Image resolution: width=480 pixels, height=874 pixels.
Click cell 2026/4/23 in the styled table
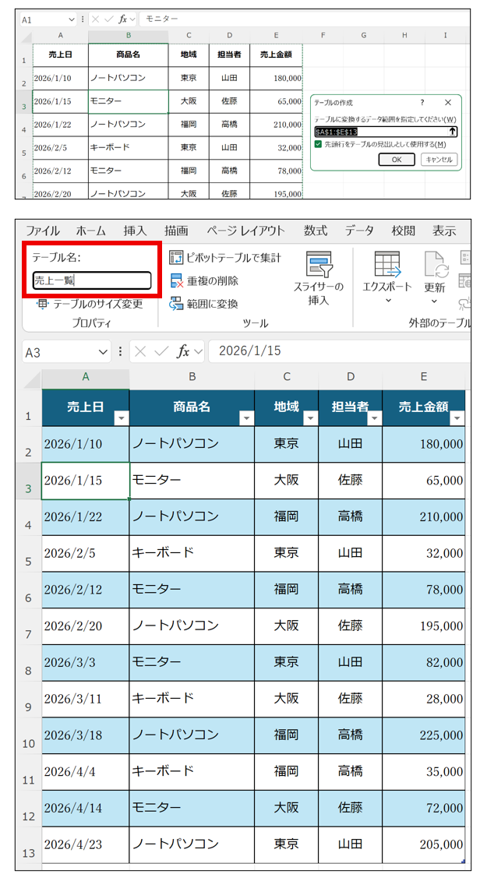85,844
